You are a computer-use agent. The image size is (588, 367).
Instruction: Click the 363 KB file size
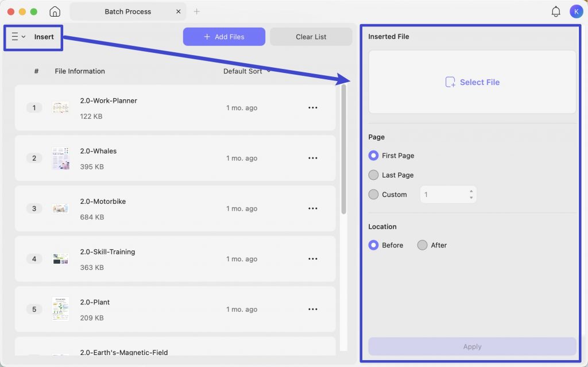point(92,268)
